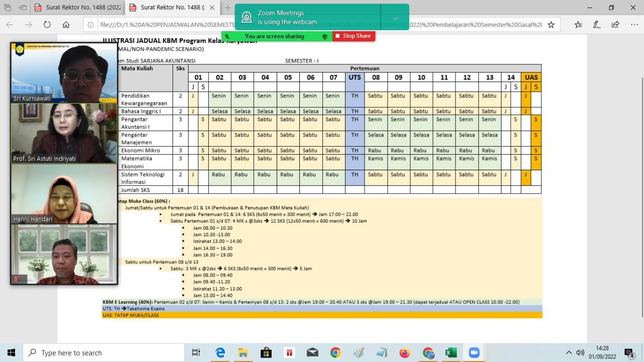This screenshot has height=362, width=644.
Task: Collapse the Zoom webcam notification with the chevron
Action: pos(395,18)
